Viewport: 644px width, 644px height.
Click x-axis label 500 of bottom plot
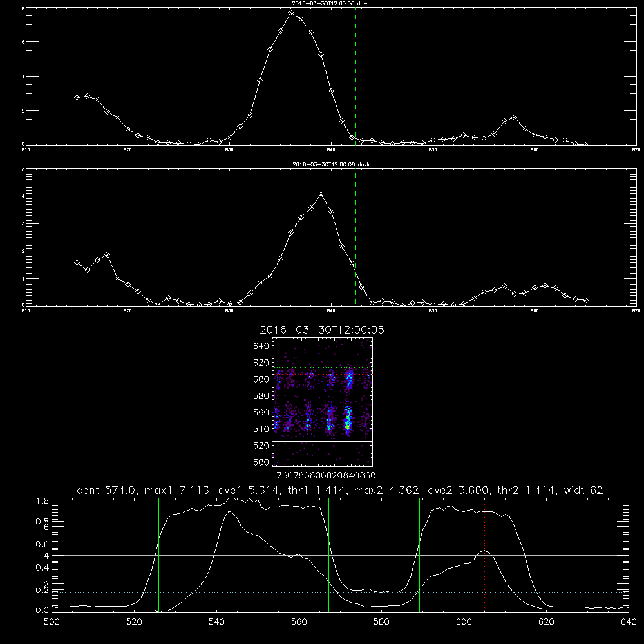pyautogui.click(x=52, y=622)
